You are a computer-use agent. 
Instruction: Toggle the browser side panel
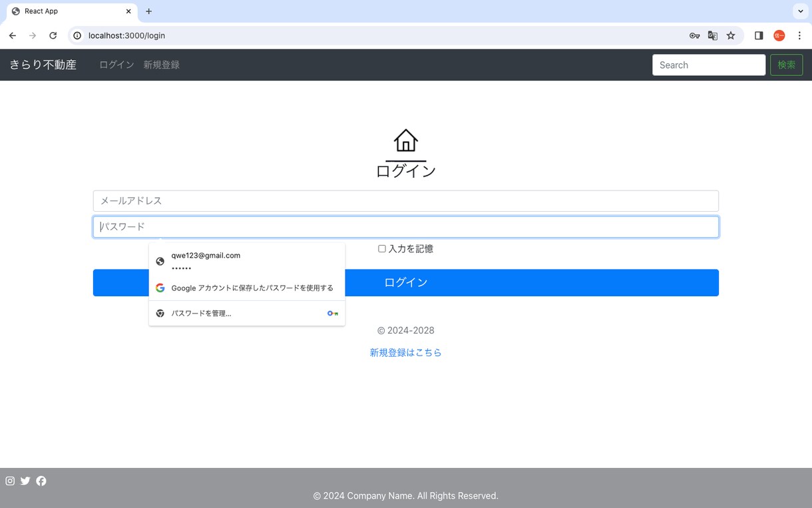759,36
